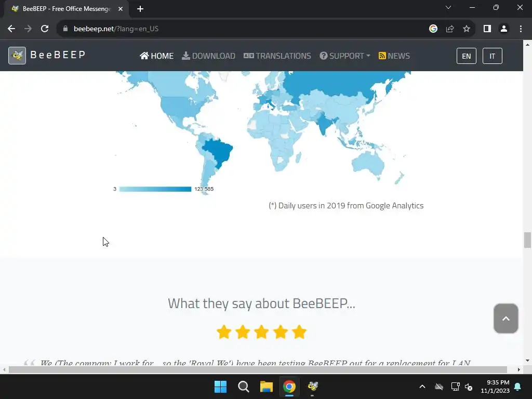This screenshot has width=532, height=399.
Task: Share this page icon
Action: [450, 29]
